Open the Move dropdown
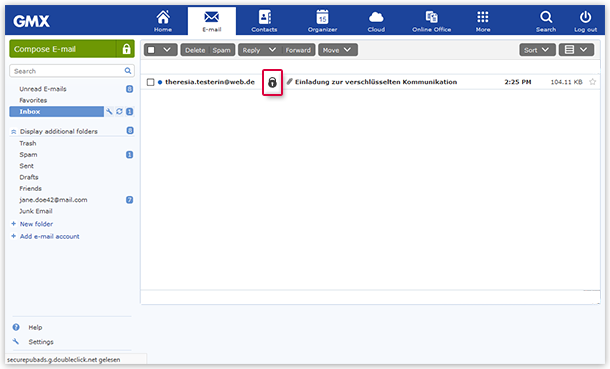Screen dimensions: 610x369 point(338,50)
